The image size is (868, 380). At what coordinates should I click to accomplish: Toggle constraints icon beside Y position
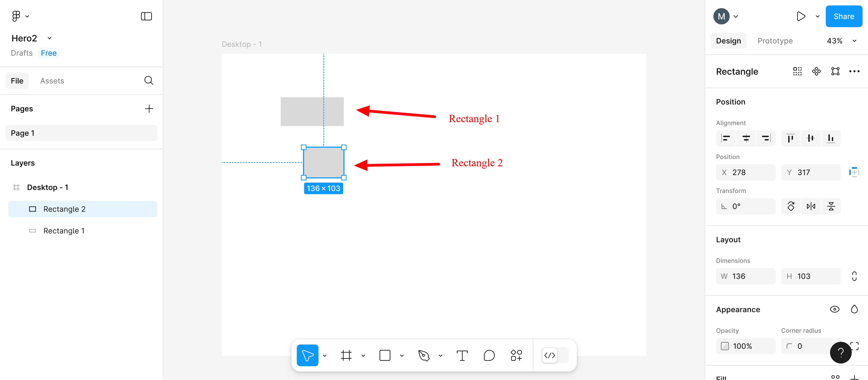(x=854, y=172)
